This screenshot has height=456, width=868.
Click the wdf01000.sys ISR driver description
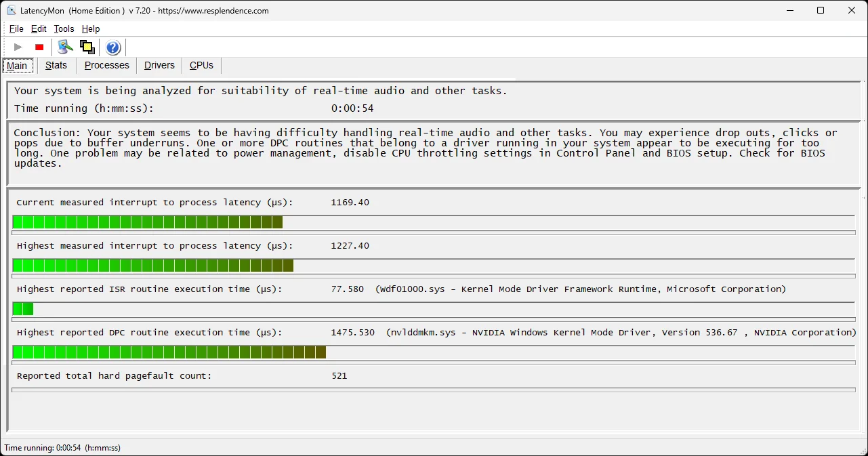pyautogui.click(x=581, y=289)
